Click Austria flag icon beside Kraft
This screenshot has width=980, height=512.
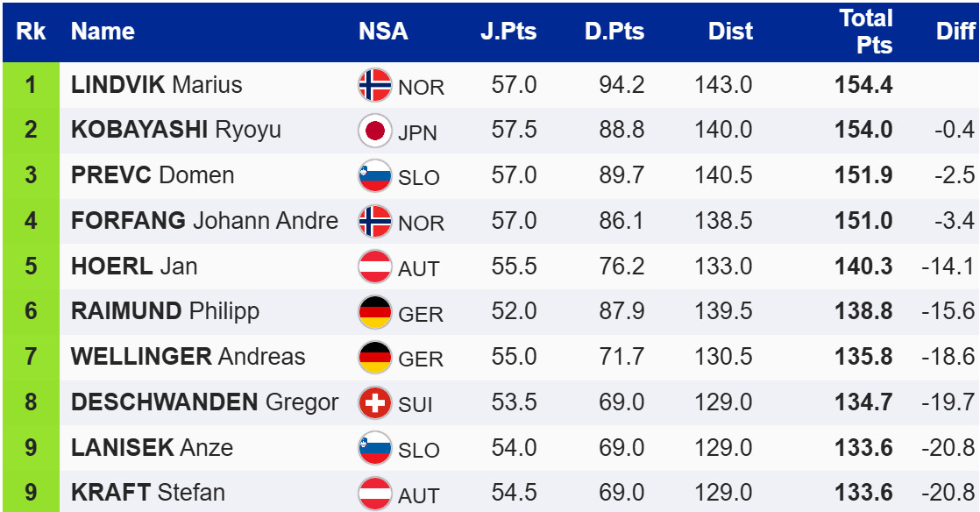[375, 493]
